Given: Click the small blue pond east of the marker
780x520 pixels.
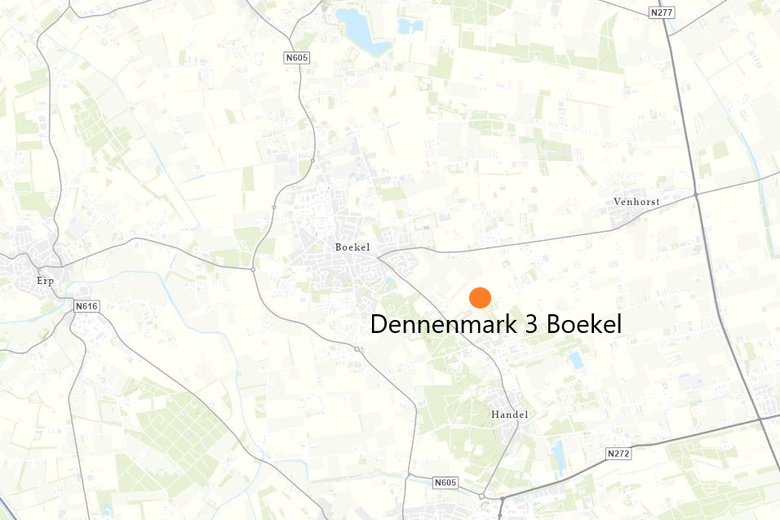Looking at the screenshot, I should [x=576, y=360].
